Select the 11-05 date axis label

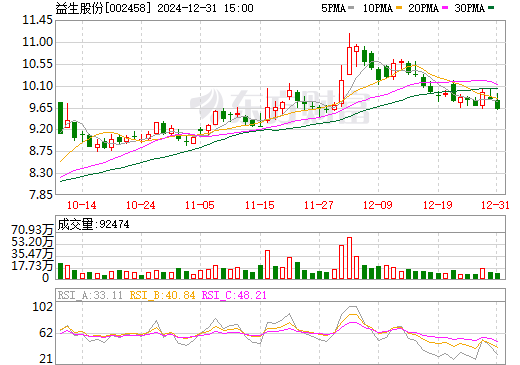pyautogui.click(x=200, y=205)
